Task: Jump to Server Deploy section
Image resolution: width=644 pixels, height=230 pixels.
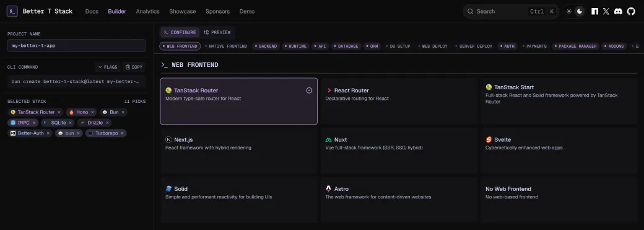Action: tap(474, 46)
